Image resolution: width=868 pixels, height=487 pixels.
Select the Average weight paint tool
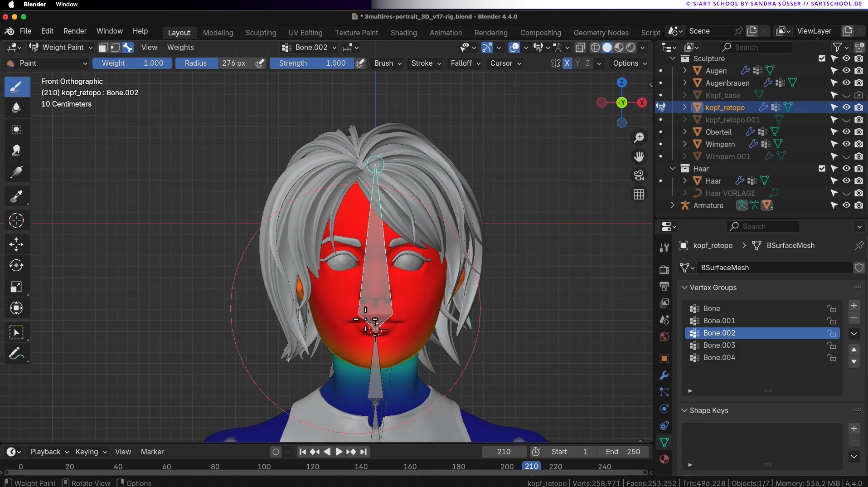pos(17,129)
